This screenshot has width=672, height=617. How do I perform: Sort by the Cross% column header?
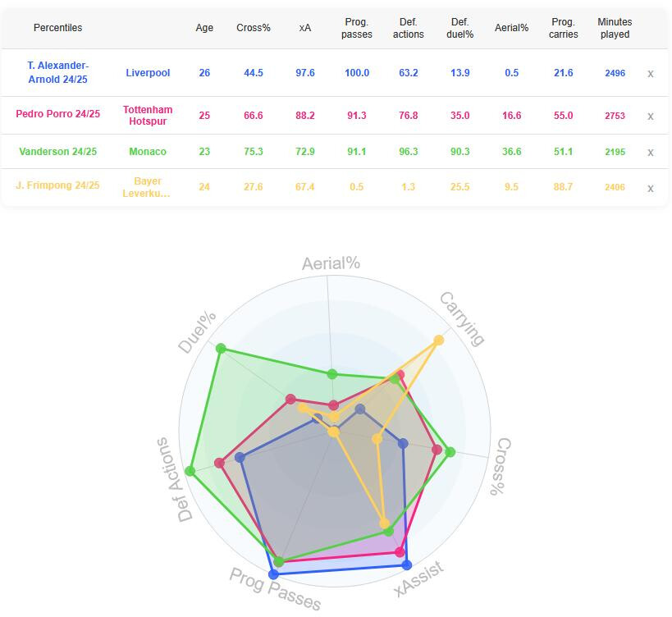[254, 28]
